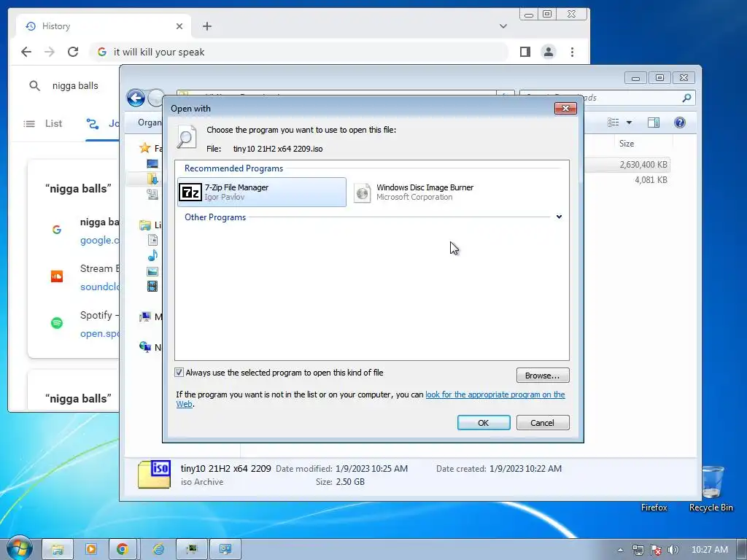This screenshot has height=560, width=747.
Task: Open 'look for the appropriate program' web link
Action: tap(495, 394)
